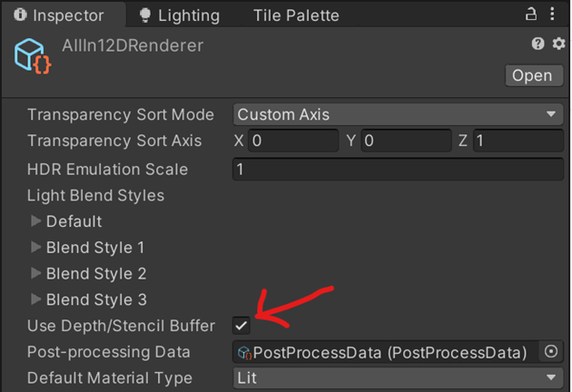Expand Blend Style 3 foldout
The image size is (572, 392).
35,299
